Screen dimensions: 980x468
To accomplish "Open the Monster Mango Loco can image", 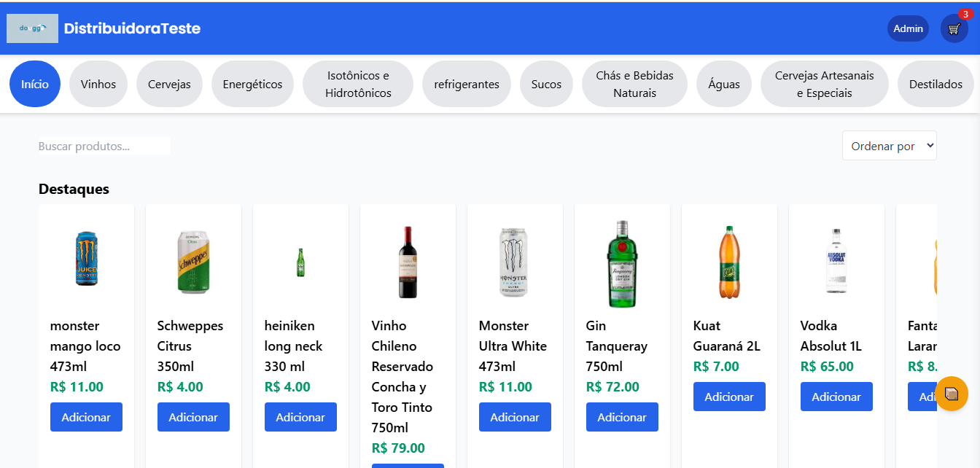I will [x=86, y=258].
